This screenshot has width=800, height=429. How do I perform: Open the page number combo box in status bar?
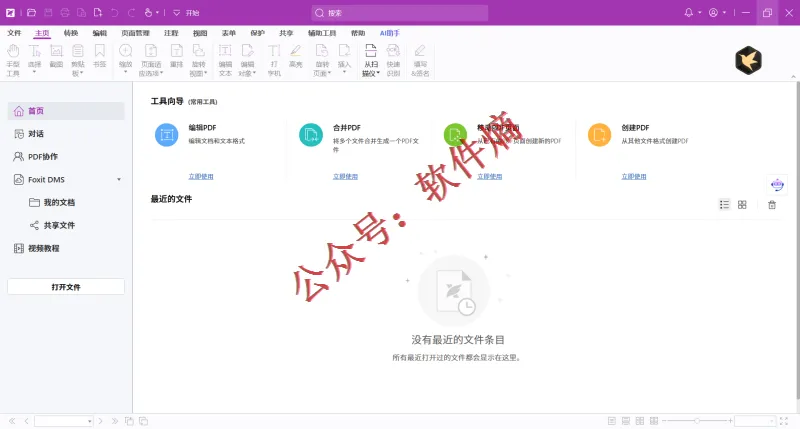pos(64,421)
